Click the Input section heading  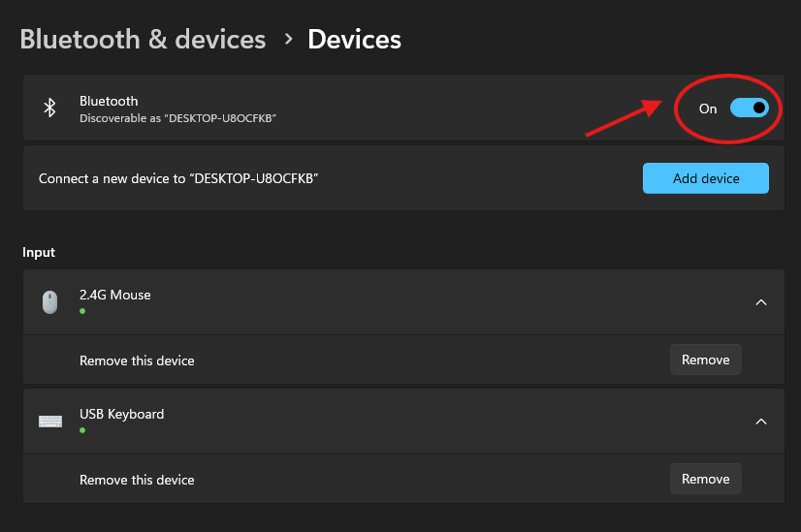[x=39, y=252]
